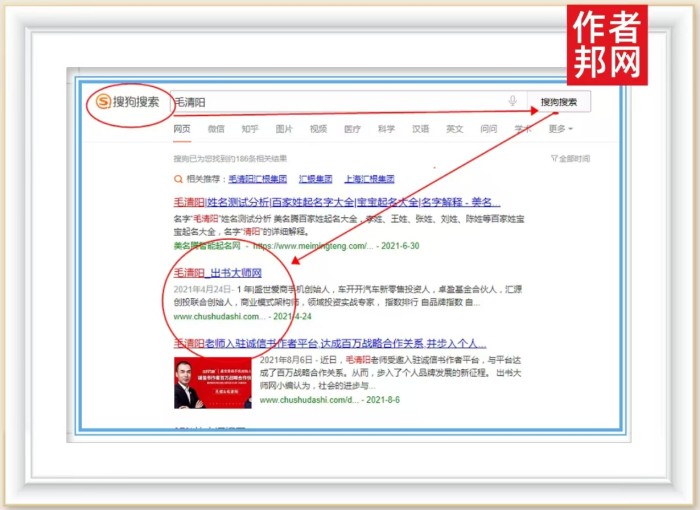
Task: Click the related-search magnifier icon
Action: tap(177, 180)
